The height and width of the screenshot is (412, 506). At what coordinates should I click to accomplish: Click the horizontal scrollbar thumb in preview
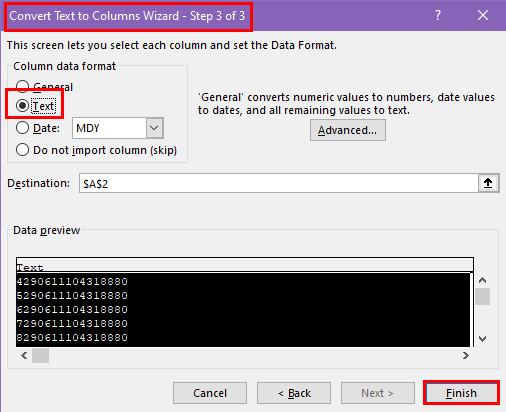click(40, 356)
